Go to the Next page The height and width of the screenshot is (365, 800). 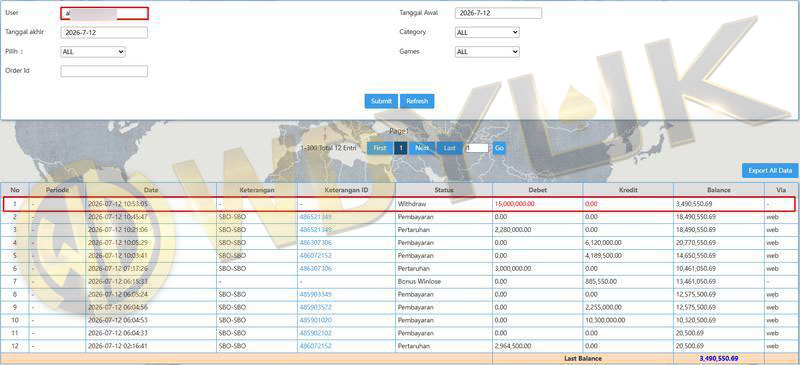tap(422, 148)
